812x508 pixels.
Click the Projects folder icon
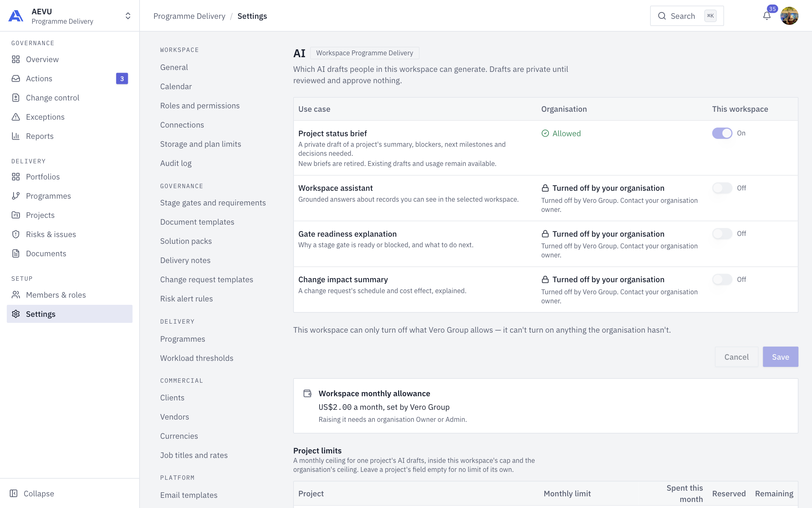pyautogui.click(x=16, y=215)
